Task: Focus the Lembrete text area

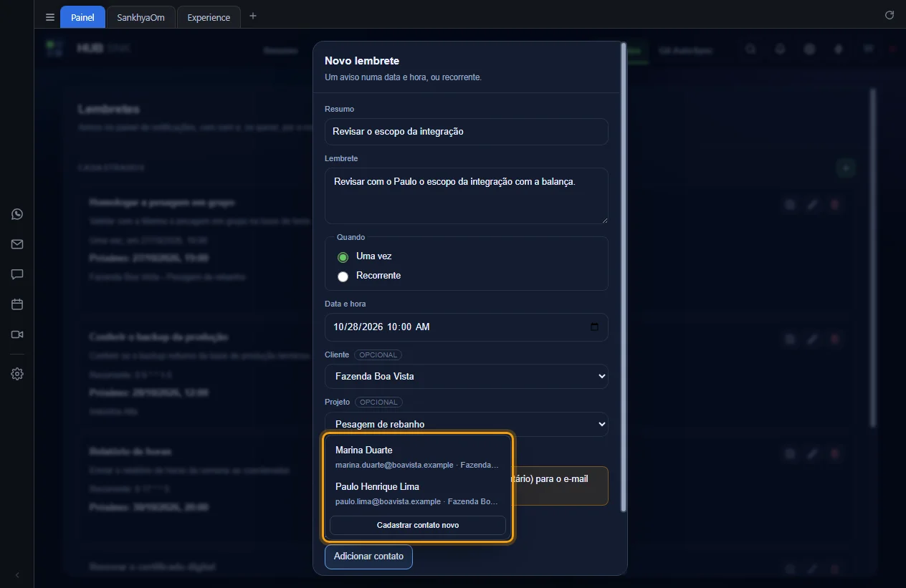Action: 467,196
